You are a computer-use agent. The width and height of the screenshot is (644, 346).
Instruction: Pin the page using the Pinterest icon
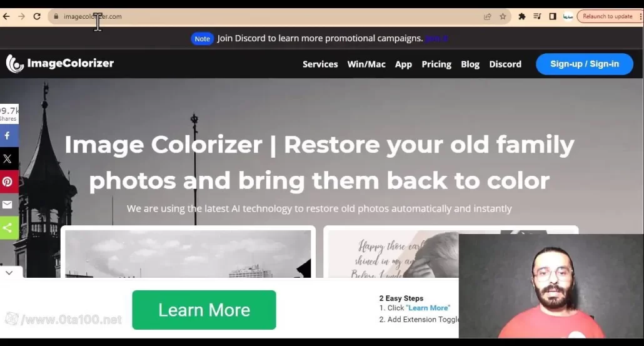coord(9,181)
